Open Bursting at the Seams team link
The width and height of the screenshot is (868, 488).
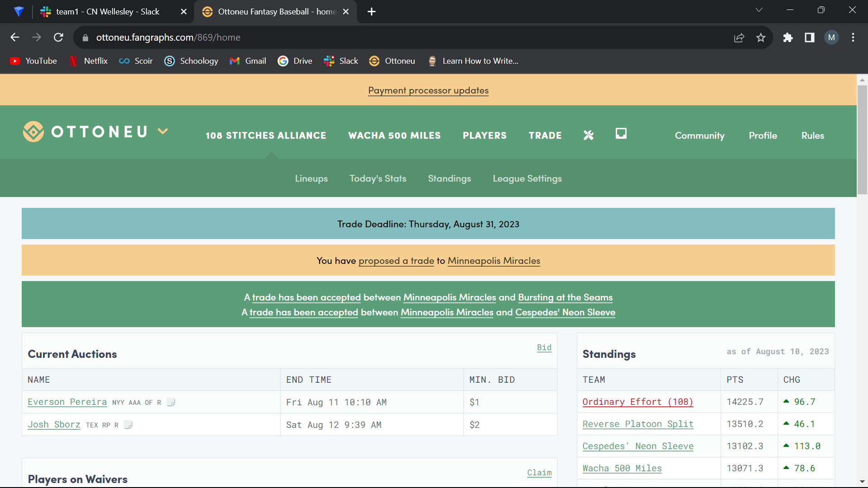pyautogui.click(x=565, y=297)
